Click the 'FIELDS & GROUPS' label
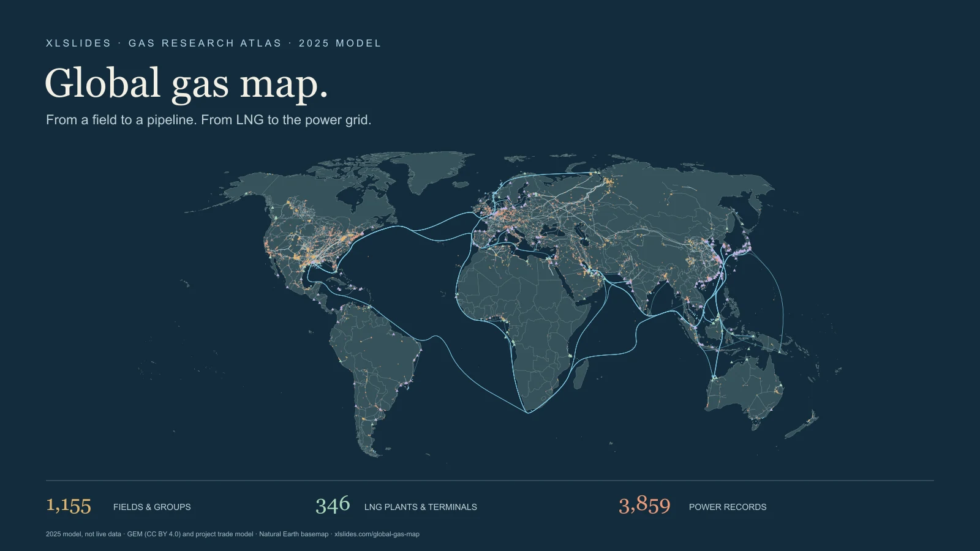The image size is (980, 551). tap(152, 507)
